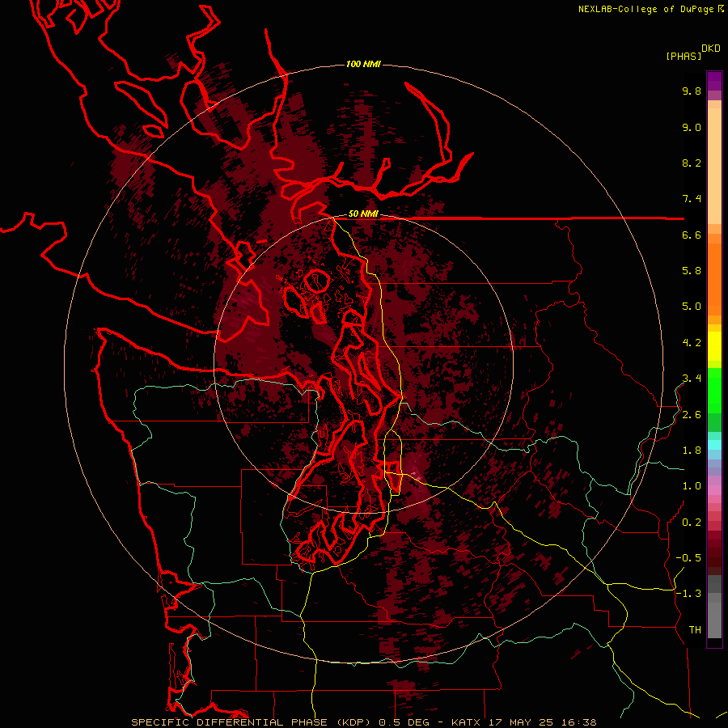This screenshot has height=728, width=728.
Task: Click the (KDP) text in the caption
Action: coord(353,722)
